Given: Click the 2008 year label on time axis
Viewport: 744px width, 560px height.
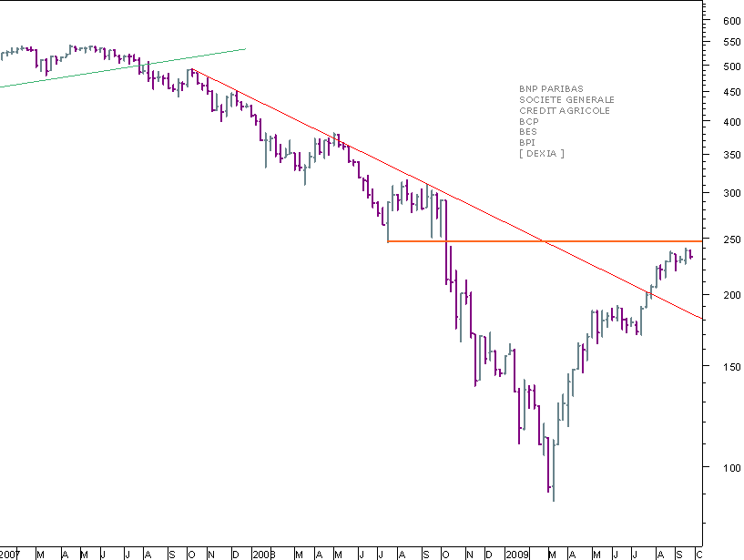Looking at the screenshot, I should pos(264,555).
